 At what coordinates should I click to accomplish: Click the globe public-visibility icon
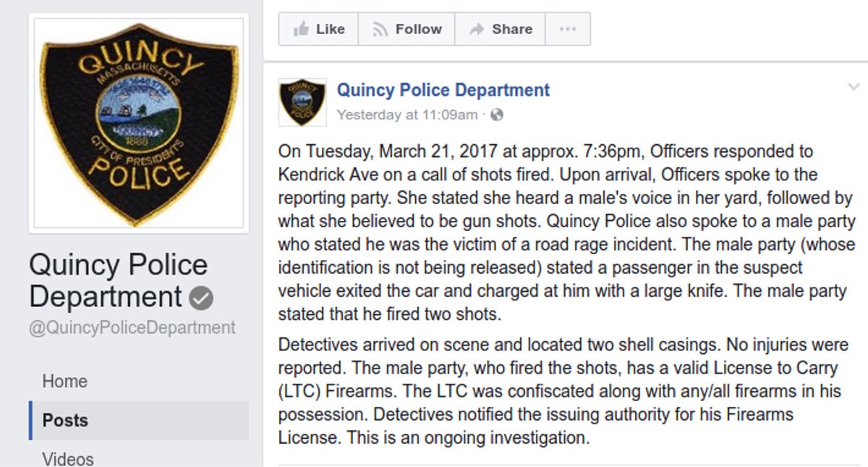pyautogui.click(x=496, y=115)
